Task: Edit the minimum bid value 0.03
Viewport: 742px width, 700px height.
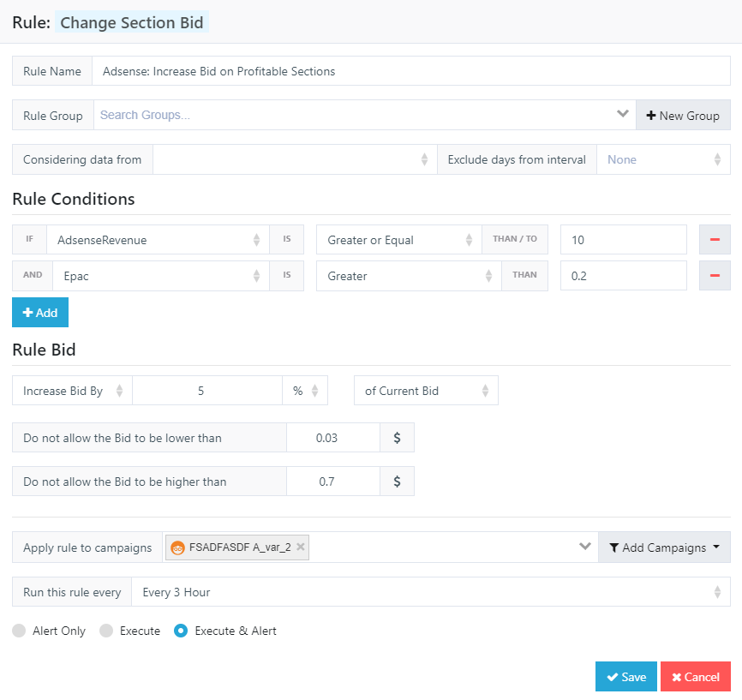Action: 333,437
